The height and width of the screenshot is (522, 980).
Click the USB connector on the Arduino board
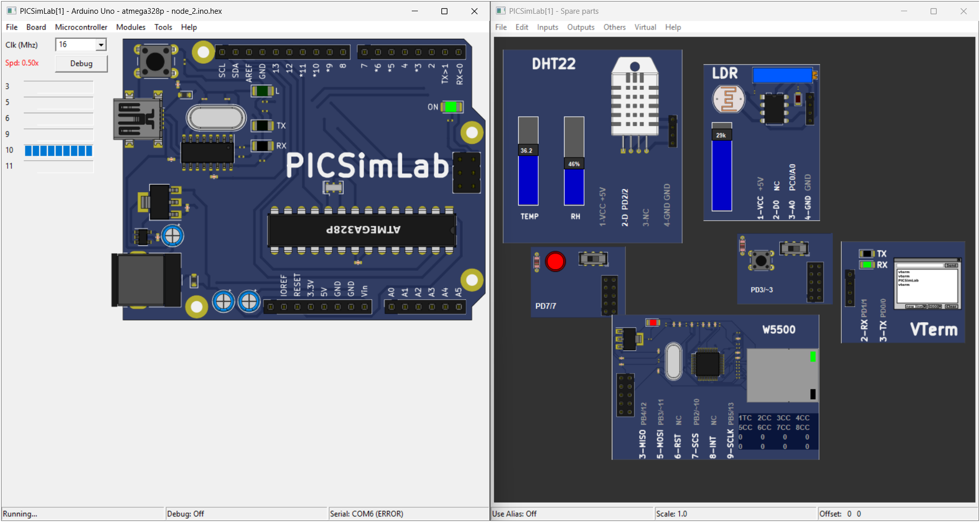(138, 119)
